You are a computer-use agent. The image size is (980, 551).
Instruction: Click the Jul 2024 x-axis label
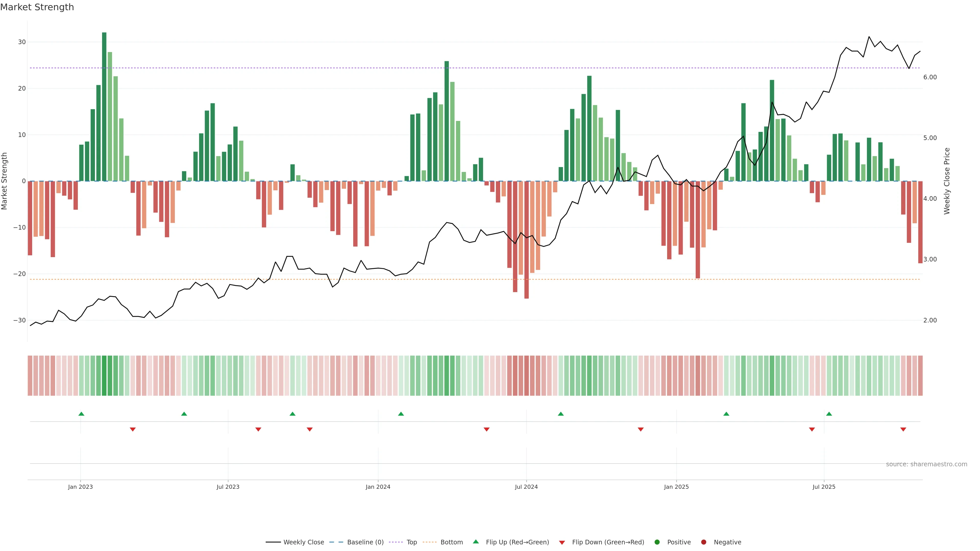(x=526, y=487)
